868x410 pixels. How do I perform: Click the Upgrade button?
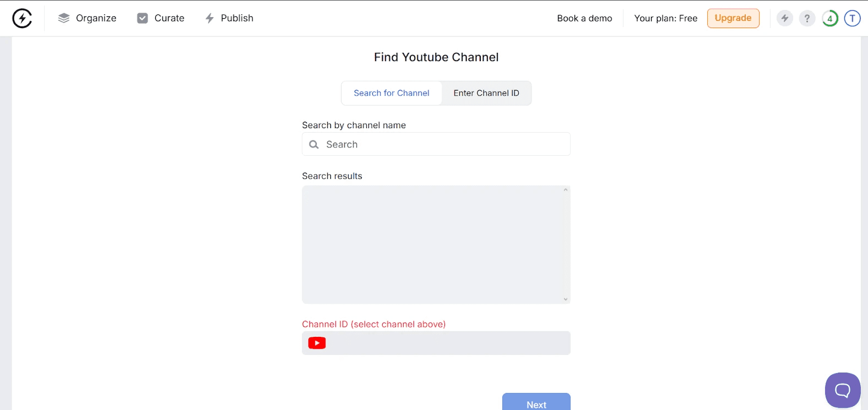(x=733, y=18)
